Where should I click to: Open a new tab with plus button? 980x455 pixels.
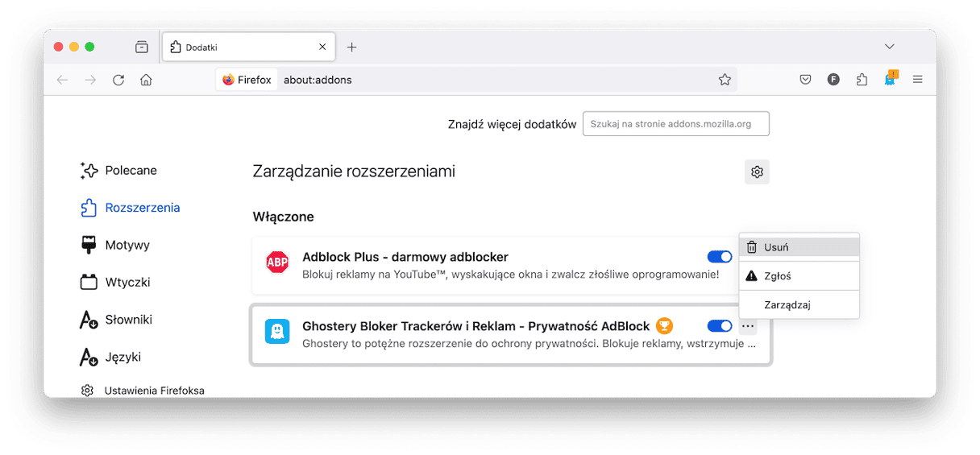coord(351,48)
